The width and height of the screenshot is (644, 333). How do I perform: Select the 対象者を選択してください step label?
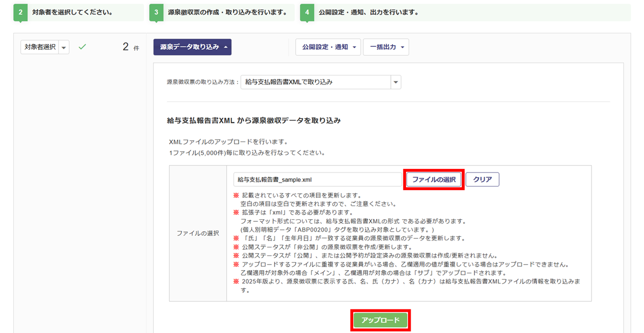(72, 13)
